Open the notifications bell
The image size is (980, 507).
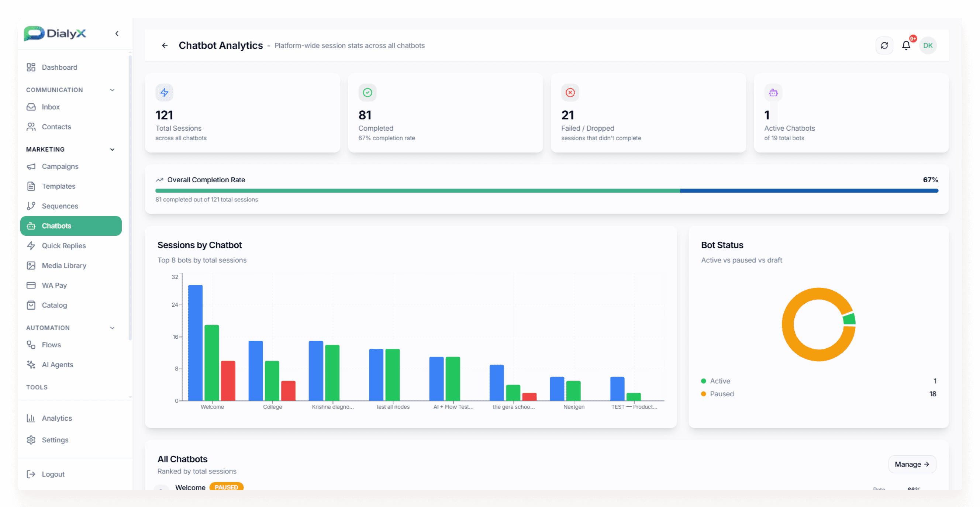point(906,46)
